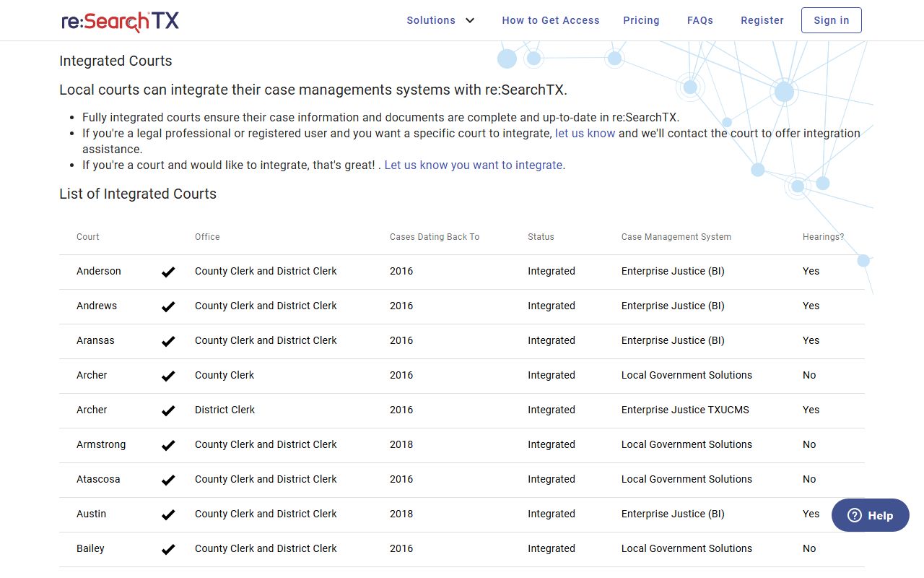The image size is (924, 578).
Task: Click the checkmark icon in Andrews row
Action: click(x=168, y=306)
